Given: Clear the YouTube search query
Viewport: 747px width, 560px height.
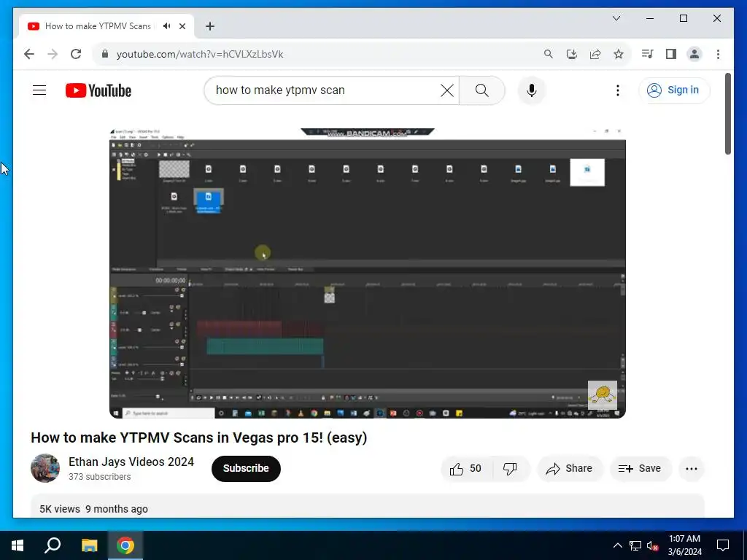Looking at the screenshot, I should (447, 90).
